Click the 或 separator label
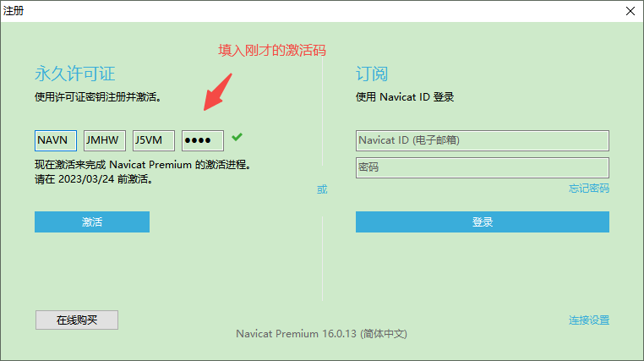This screenshot has width=644, height=361. (322, 189)
